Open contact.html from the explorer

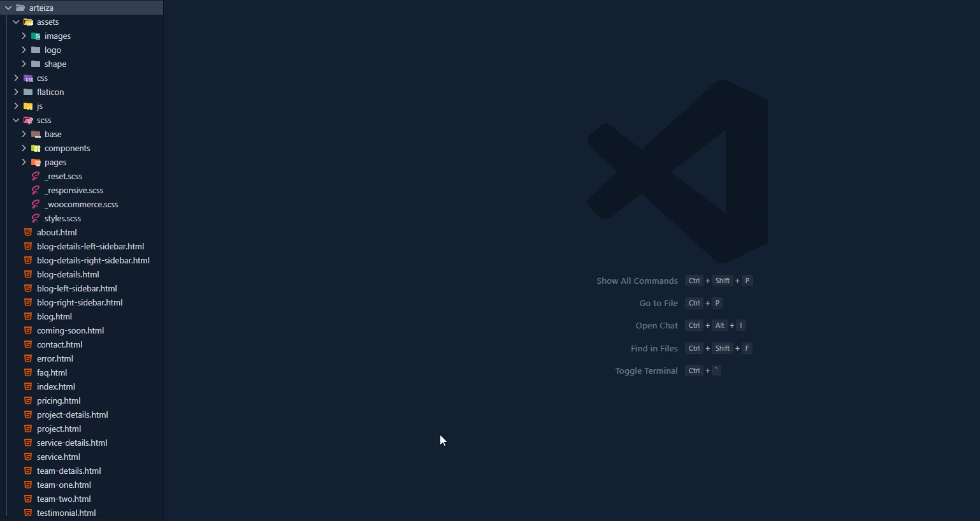(x=59, y=345)
